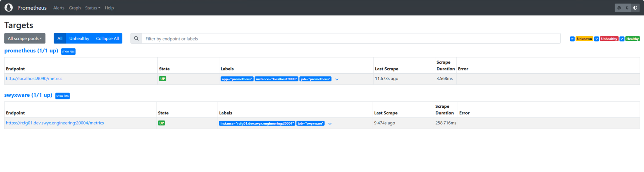Viewport: 644px width, 172px height.
Task: Expand labels for the localhost:9090 target
Action: point(337,79)
